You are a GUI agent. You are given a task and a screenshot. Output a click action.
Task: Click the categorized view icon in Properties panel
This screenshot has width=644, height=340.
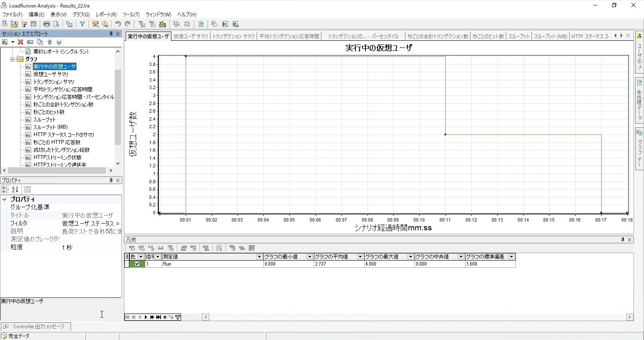coord(5,190)
